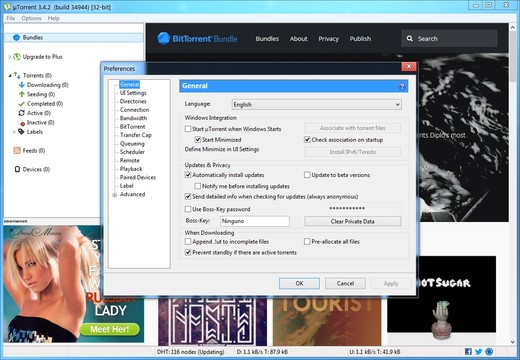Screen dimensions: 520x360
Task: Click the round network status icon
Action: point(489,351)
